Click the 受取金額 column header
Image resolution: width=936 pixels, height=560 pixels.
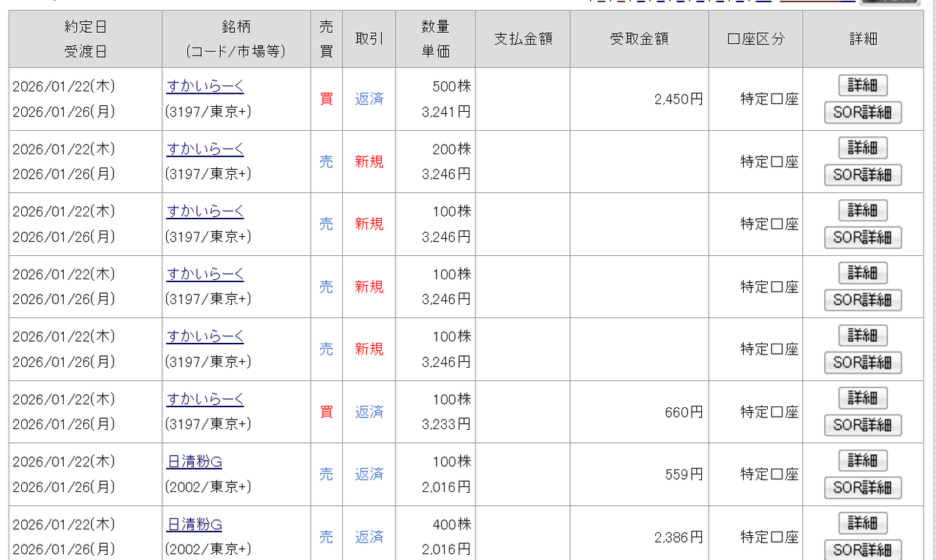pos(638,39)
